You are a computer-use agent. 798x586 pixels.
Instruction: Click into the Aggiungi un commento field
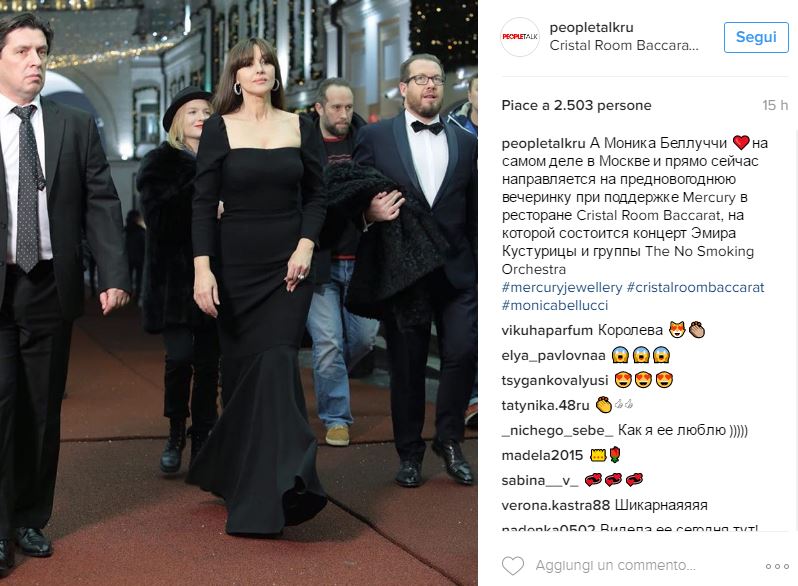click(615, 566)
